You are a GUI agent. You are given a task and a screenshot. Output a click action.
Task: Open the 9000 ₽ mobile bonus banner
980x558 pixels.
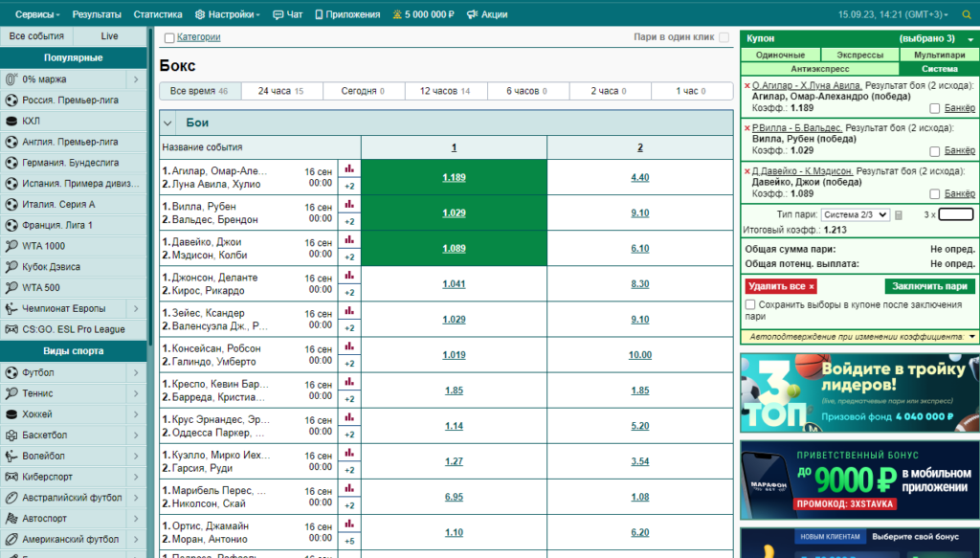pos(859,480)
